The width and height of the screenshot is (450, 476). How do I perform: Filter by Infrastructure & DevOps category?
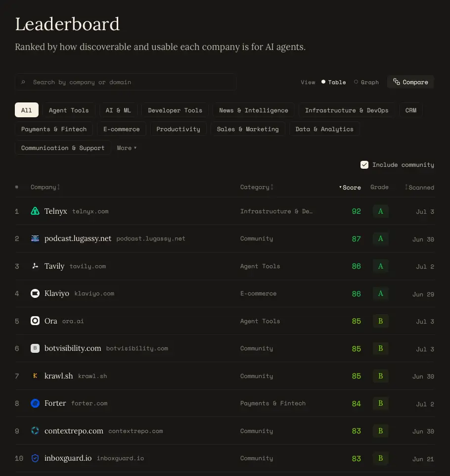coord(347,110)
